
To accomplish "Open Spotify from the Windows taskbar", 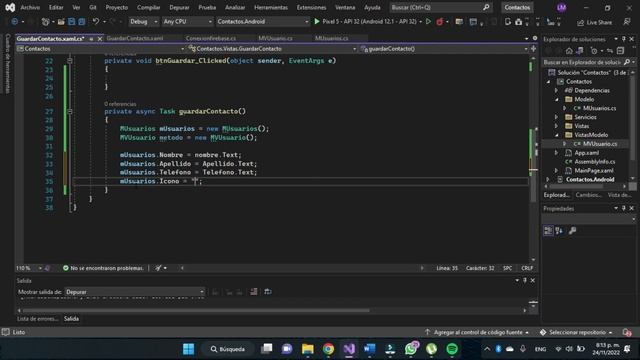I will [451, 349].
